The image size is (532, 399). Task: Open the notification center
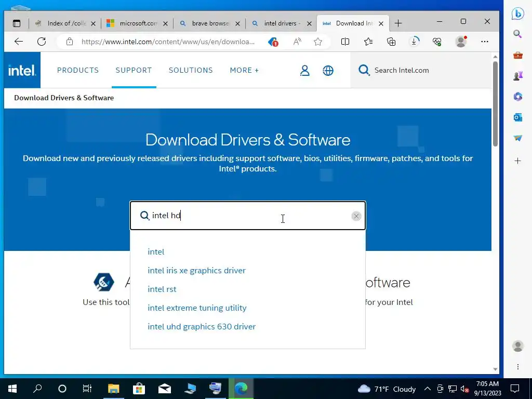tap(515, 389)
